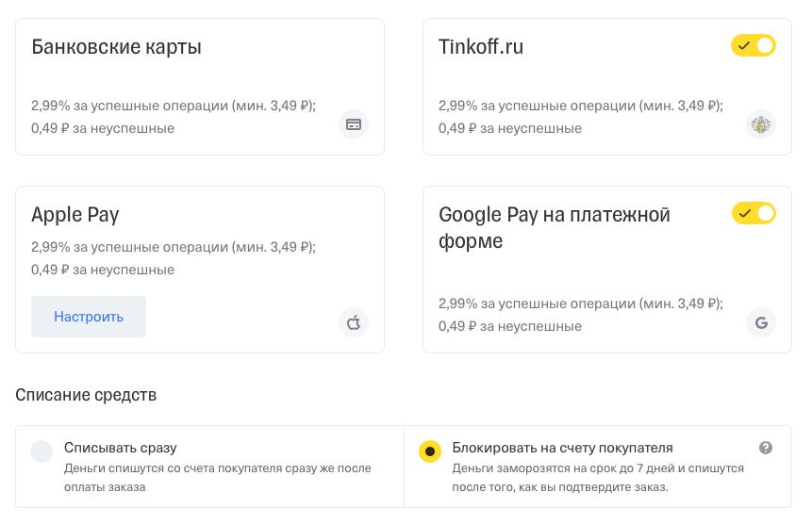
Task: Click the Tinkoff.ru card heading
Action: 481,46
